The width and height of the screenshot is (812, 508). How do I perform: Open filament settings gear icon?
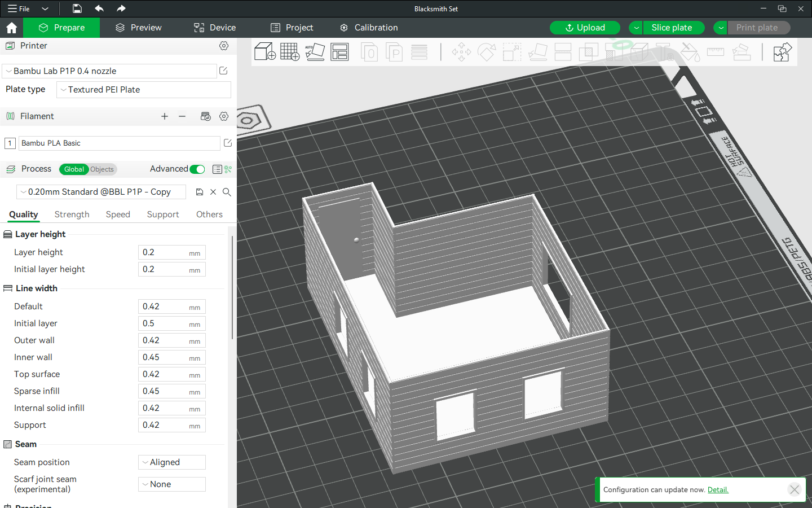click(224, 116)
